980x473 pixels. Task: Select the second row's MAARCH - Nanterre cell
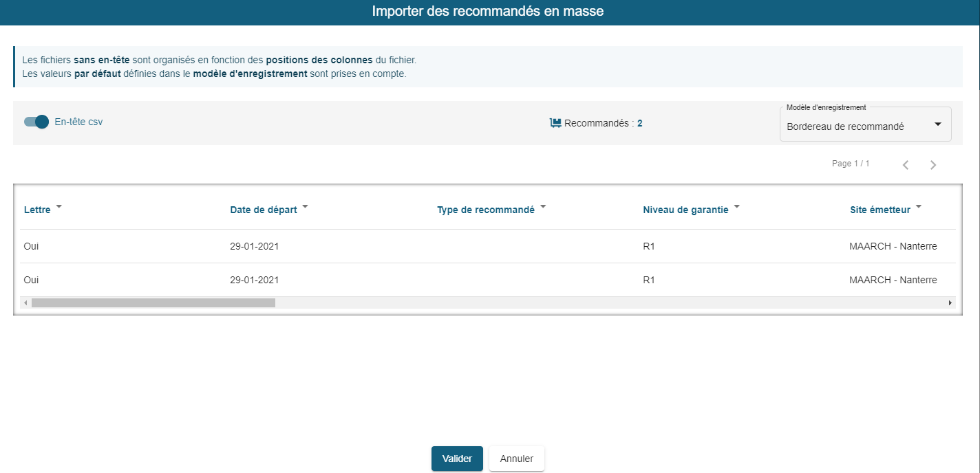893,280
